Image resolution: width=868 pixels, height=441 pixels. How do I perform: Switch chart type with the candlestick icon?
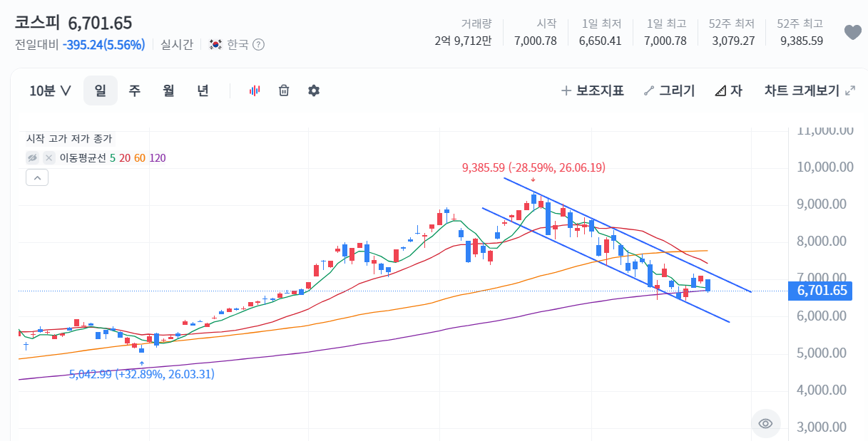pos(254,90)
